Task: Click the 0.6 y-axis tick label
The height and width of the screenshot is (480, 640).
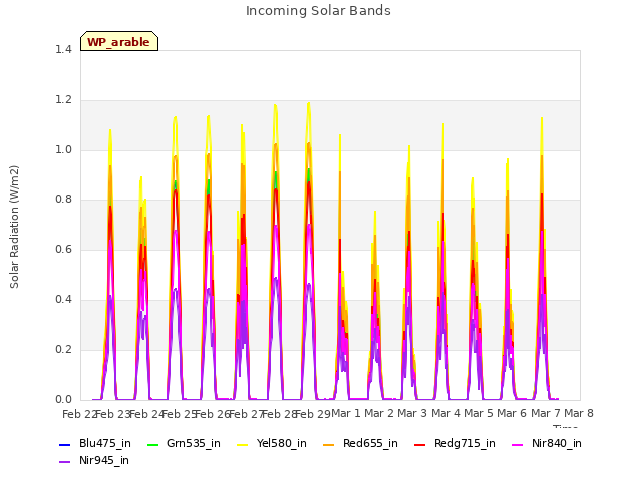Action: click(x=63, y=249)
